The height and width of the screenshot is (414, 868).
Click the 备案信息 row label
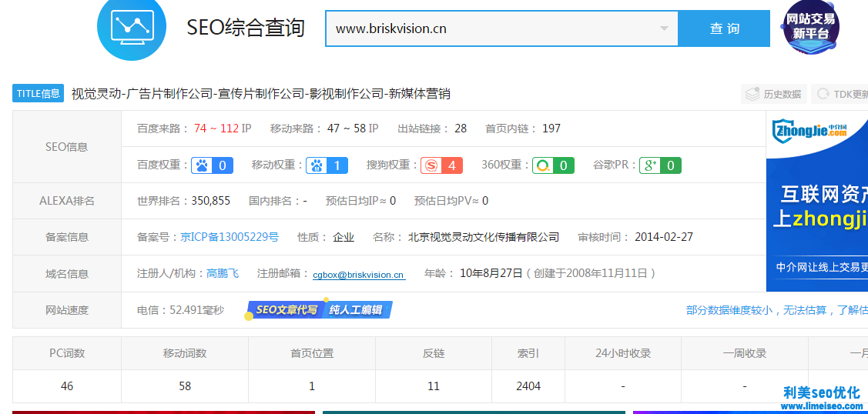coord(67,237)
